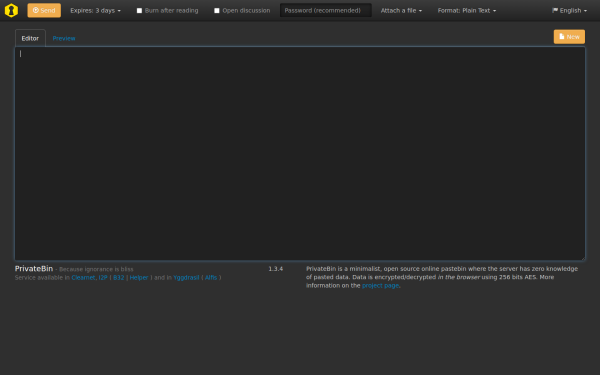Create a new paste with New button
Viewport: 600px width, 375px height.
[569, 37]
